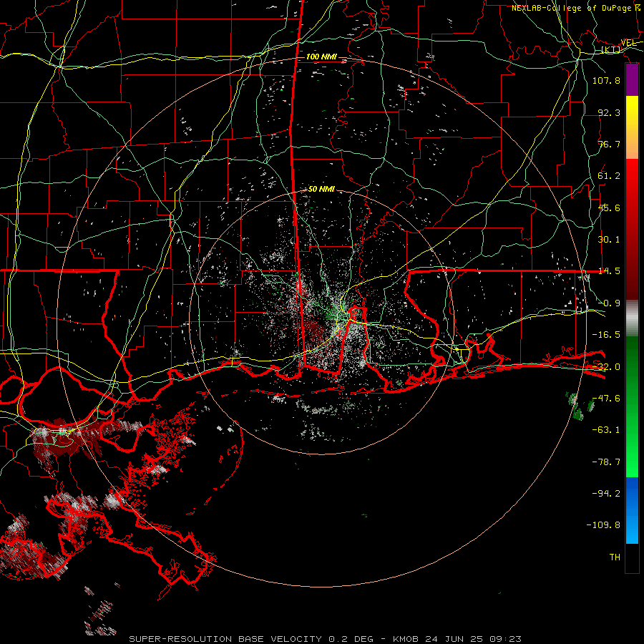
Task: Select the -109.8 legend value
Action: pyautogui.click(x=603, y=525)
